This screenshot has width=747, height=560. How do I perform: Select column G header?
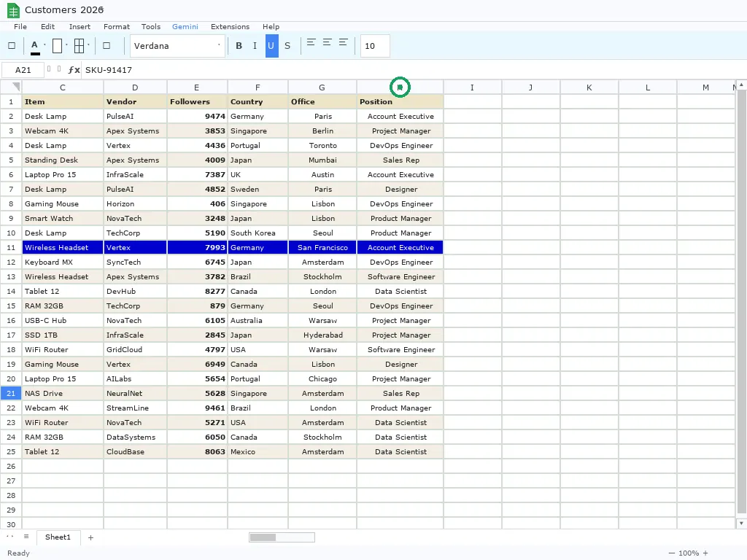(x=322, y=87)
